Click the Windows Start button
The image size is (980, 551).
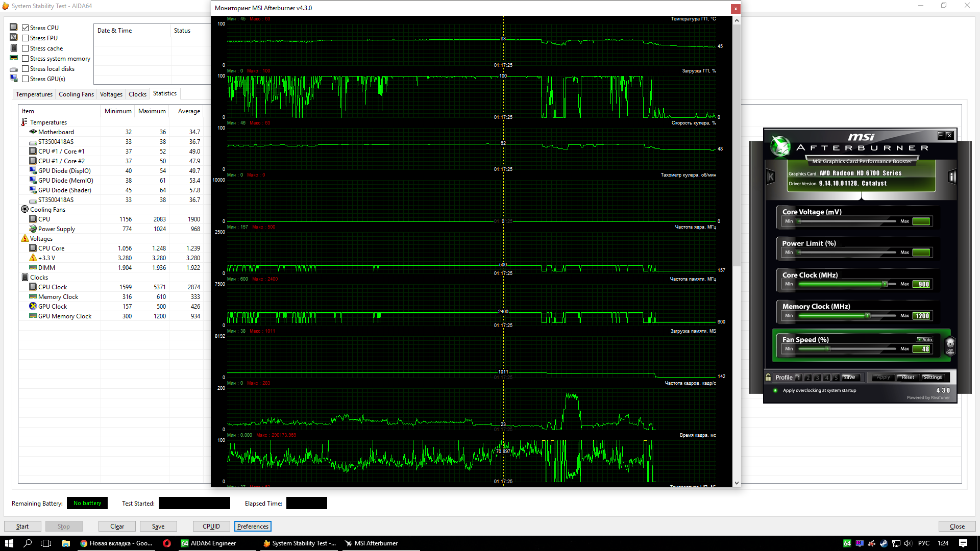click(x=9, y=543)
